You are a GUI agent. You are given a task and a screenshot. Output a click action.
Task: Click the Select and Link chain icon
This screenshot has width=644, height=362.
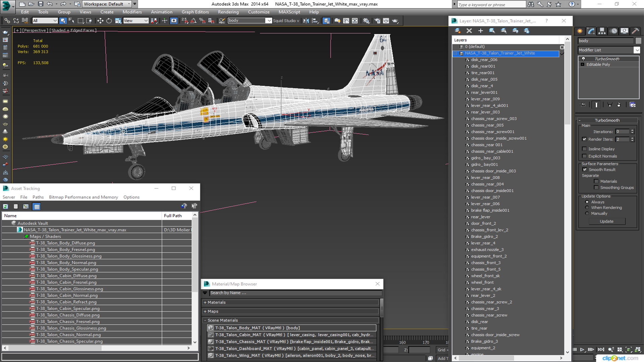coord(7,21)
